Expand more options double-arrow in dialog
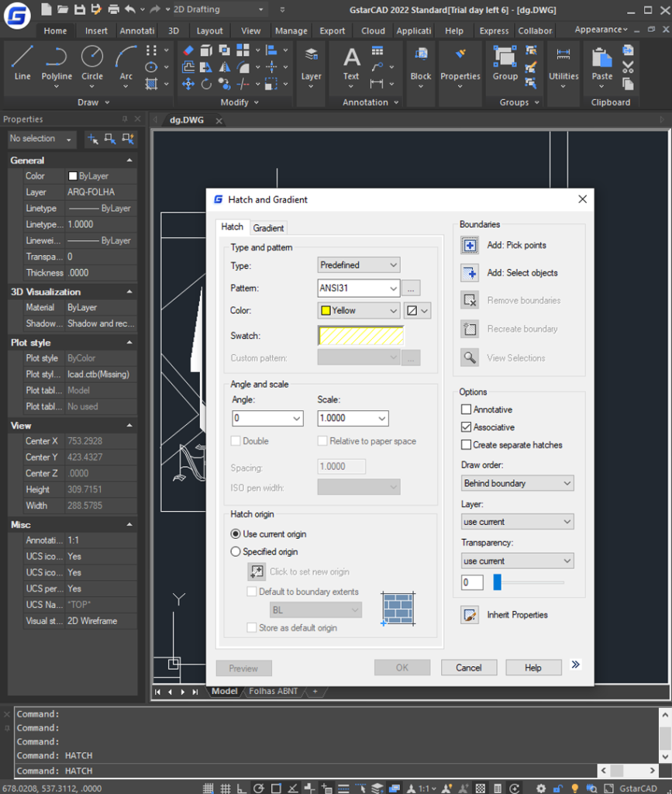 click(x=575, y=665)
